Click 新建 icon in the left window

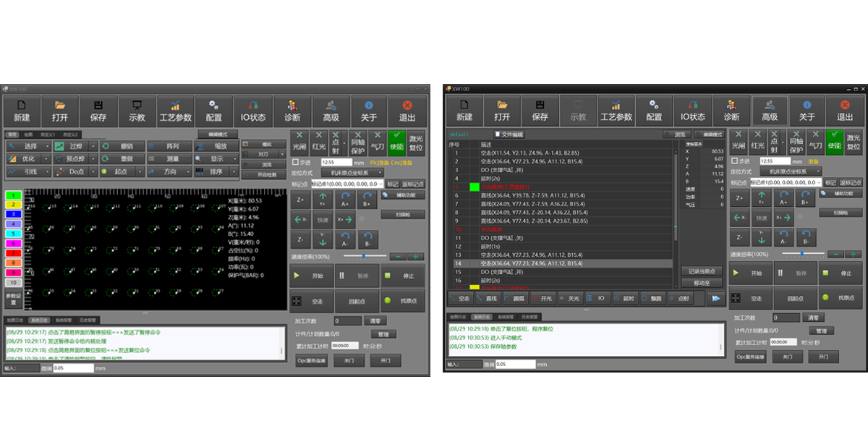tap(22, 110)
